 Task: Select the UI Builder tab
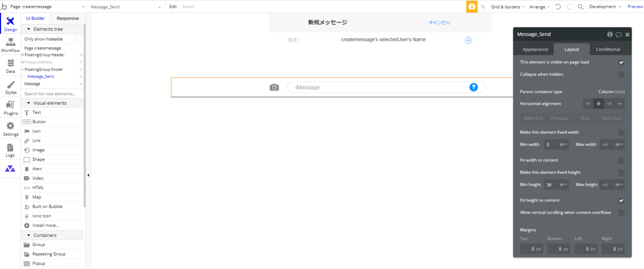35,18
